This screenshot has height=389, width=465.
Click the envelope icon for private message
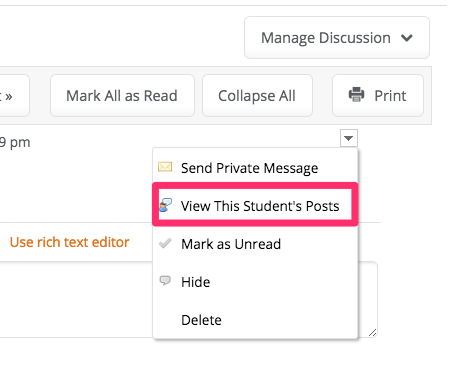[165, 167]
